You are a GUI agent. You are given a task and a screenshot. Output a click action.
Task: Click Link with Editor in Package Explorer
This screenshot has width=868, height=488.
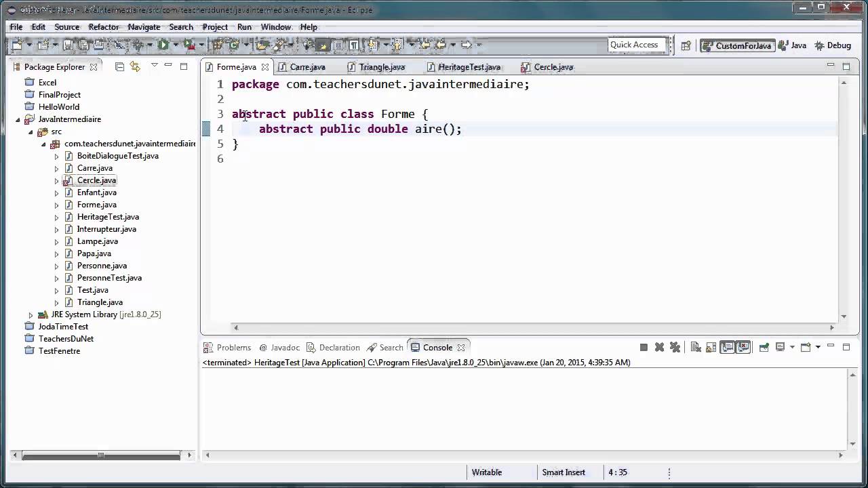click(x=134, y=66)
